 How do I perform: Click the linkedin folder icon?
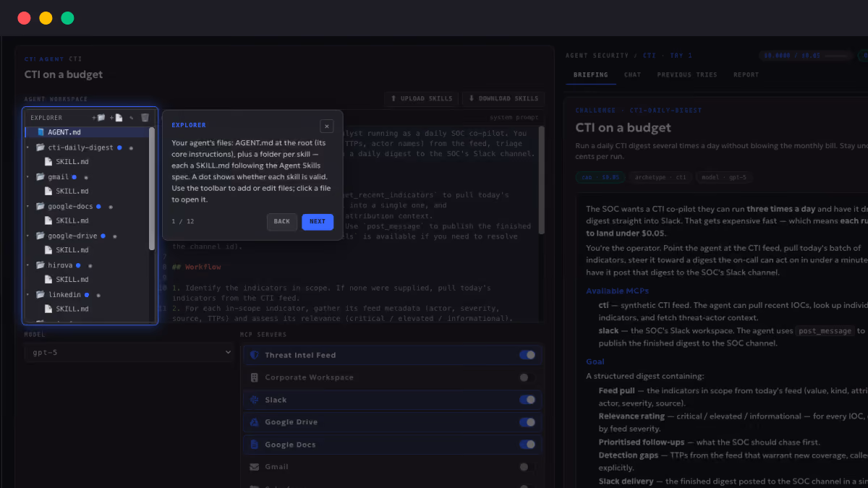(x=41, y=295)
